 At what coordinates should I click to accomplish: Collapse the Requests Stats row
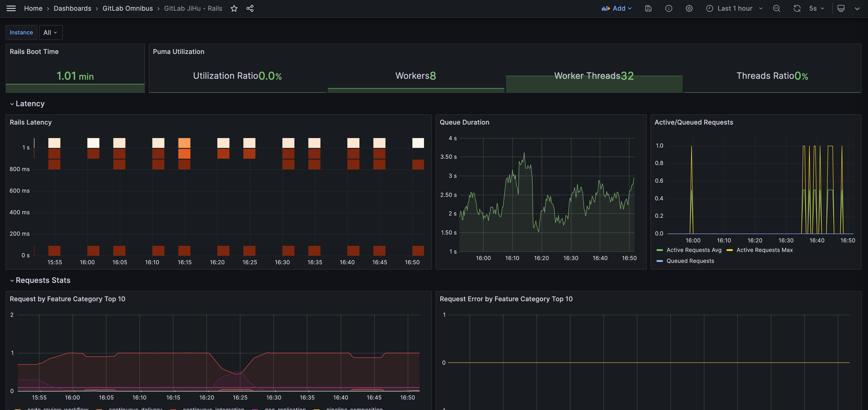tap(43, 280)
